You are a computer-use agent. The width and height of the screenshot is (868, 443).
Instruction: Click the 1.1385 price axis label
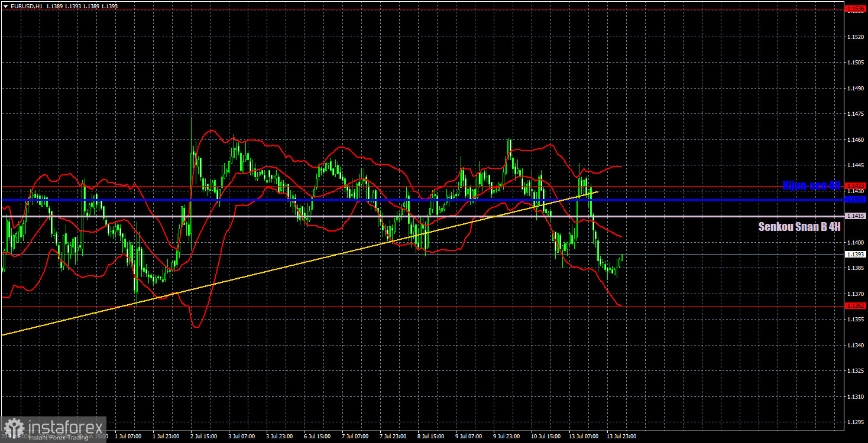pyautogui.click(x=856, y=268)
